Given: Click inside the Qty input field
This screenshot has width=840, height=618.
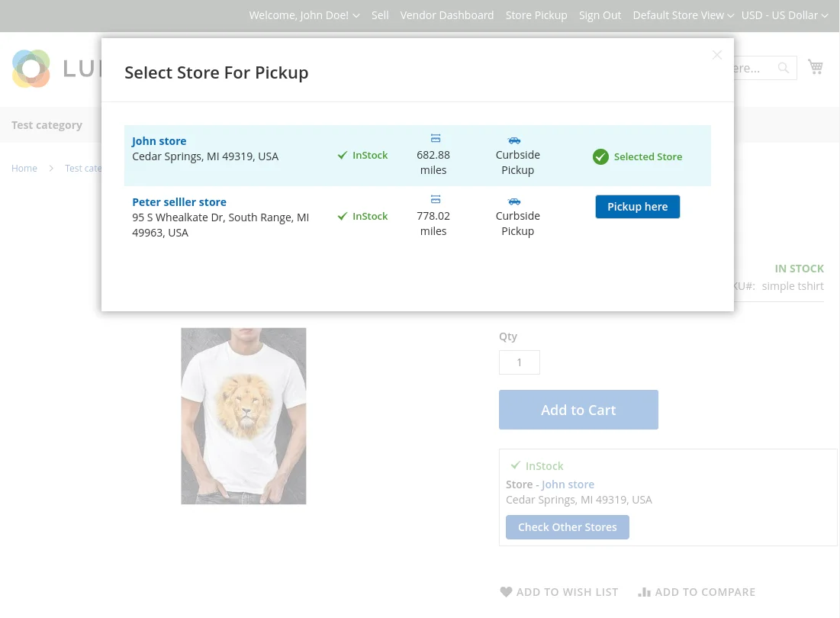Looking at the screenshot, I should click(x=520, y=362).
